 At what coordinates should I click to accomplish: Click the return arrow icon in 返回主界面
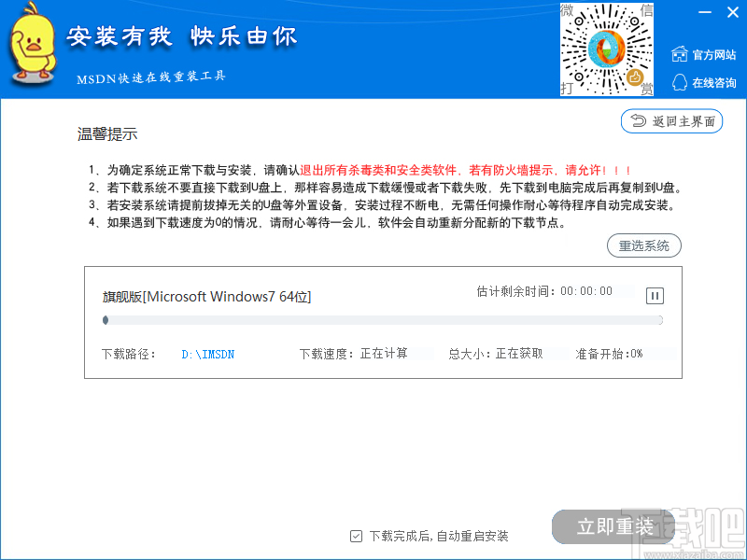tap(641, 121)
